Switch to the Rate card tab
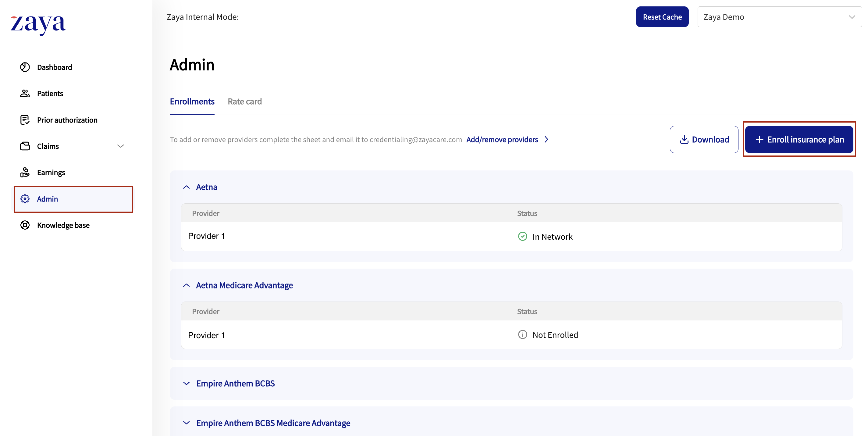Viewport: 868px width, 436px height. click(x=245, y=102)
